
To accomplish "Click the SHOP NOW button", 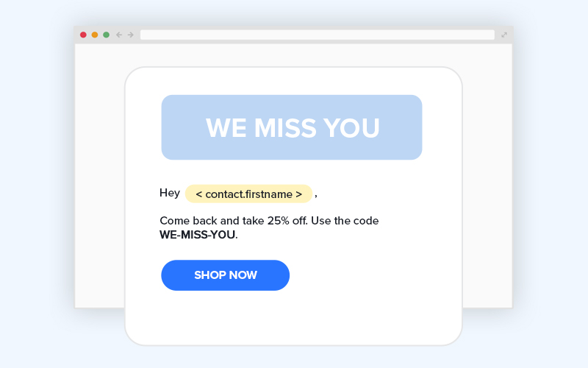I will coord(226,275).
